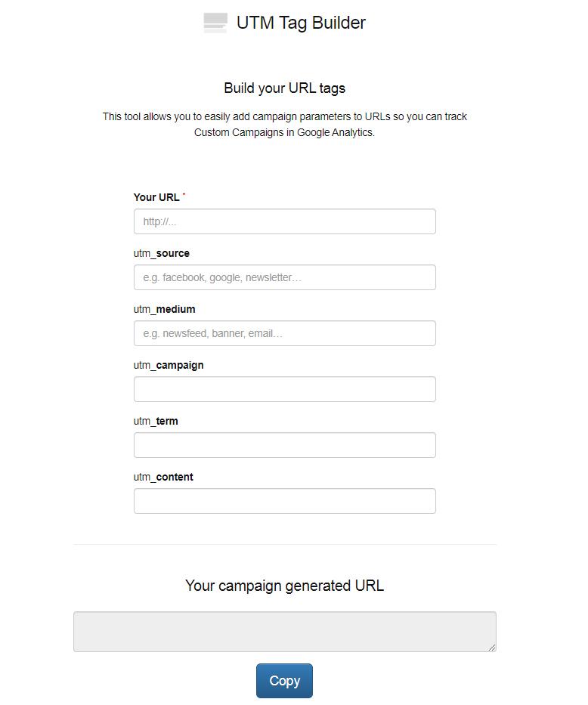Click the Your campaign generated URL heading
This screenshot has width=588, height=705.
tap(285, 586)
